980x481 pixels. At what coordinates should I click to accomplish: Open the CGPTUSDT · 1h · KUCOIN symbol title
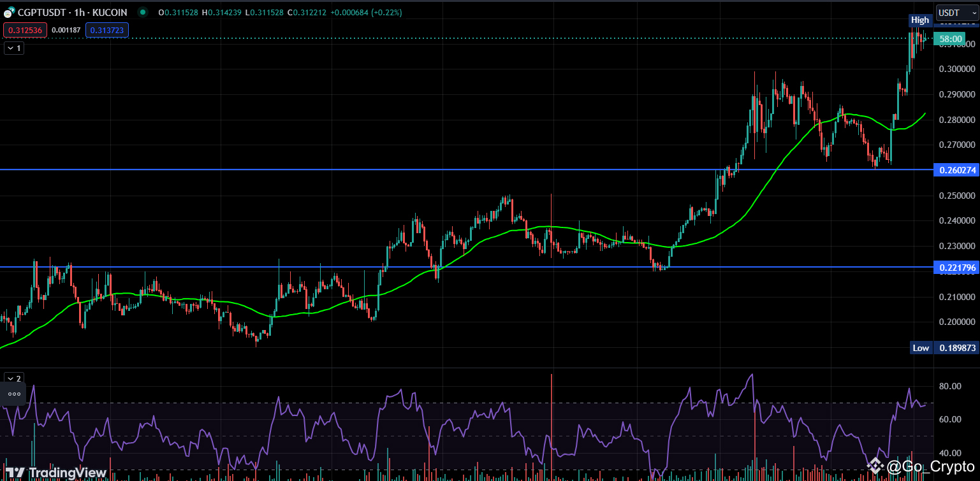tap(72, 12)
